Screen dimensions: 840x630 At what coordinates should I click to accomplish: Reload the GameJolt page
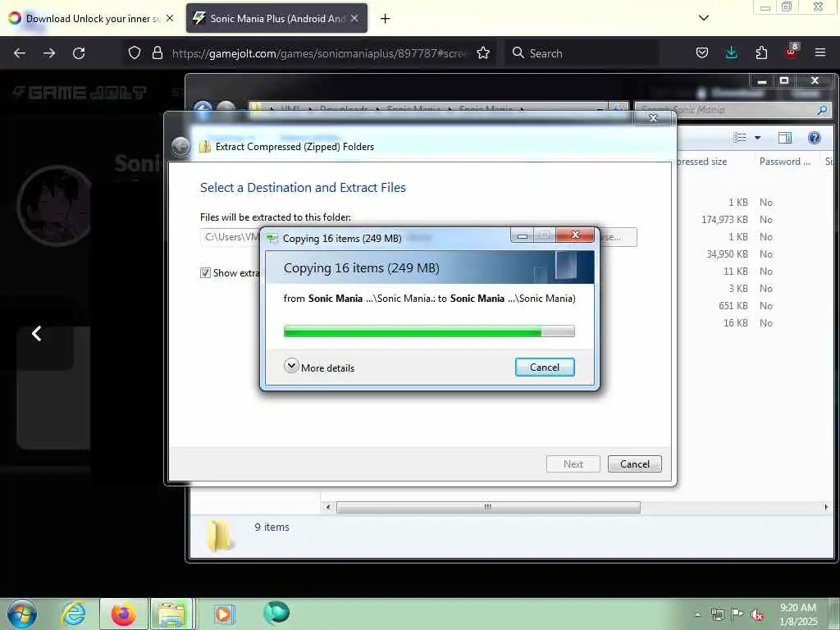click(79, 53)
